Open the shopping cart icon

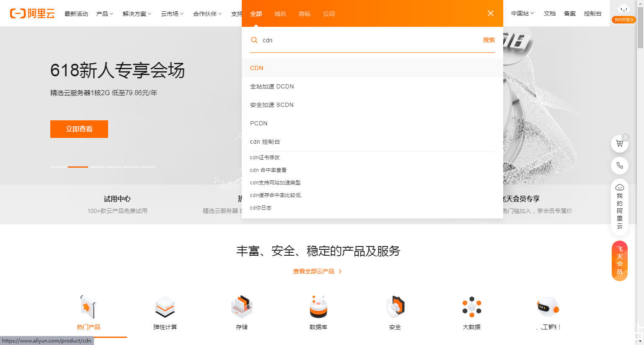coord(619,143)
